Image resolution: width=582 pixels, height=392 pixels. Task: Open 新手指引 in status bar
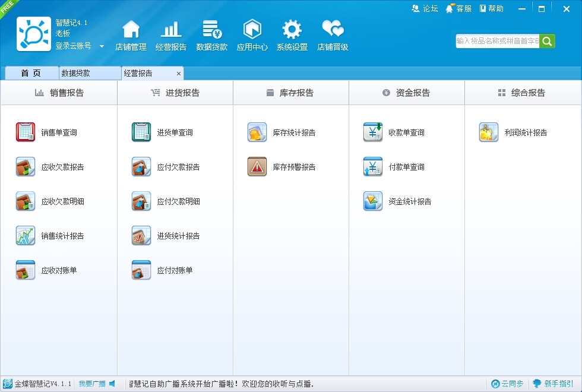pyautogui.click(x=553, y=384)
